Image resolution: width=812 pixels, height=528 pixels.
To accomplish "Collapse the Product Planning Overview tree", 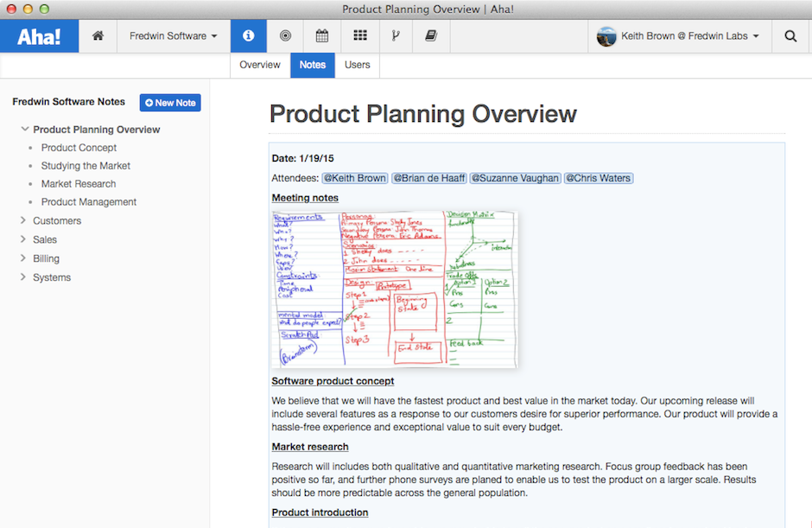I will pos(24,129).
